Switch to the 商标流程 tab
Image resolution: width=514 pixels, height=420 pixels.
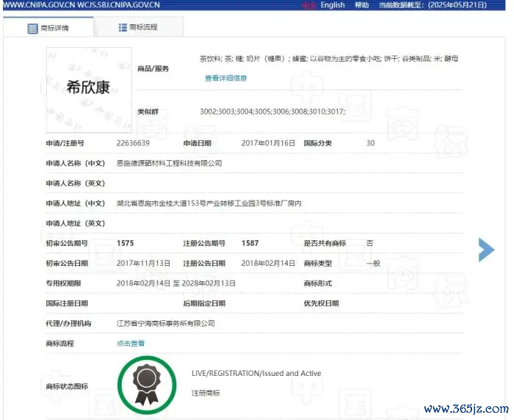[x=138, y=27]
